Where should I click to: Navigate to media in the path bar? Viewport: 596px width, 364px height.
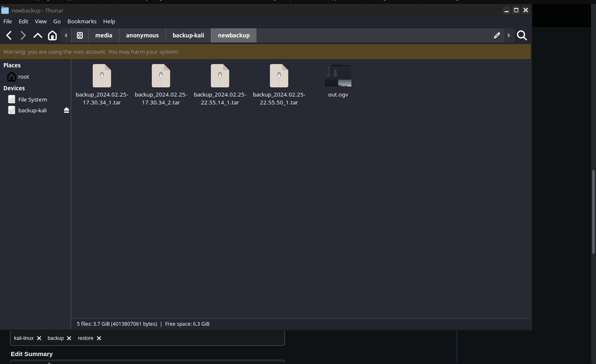coord(104,35)
